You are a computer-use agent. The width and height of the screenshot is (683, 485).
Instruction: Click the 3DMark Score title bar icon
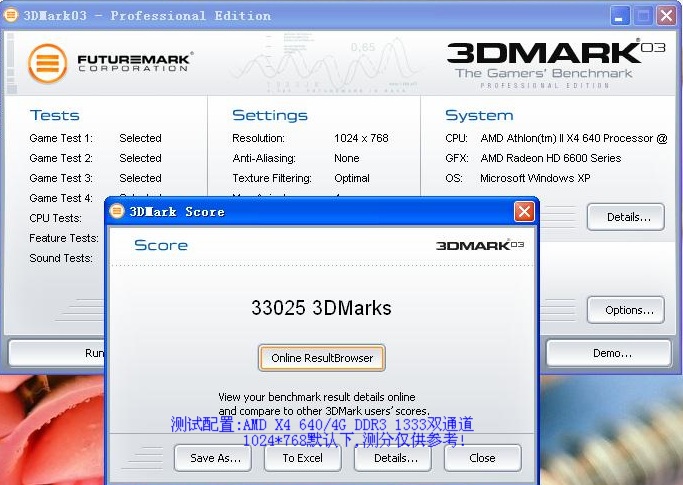tap(116, 211)
